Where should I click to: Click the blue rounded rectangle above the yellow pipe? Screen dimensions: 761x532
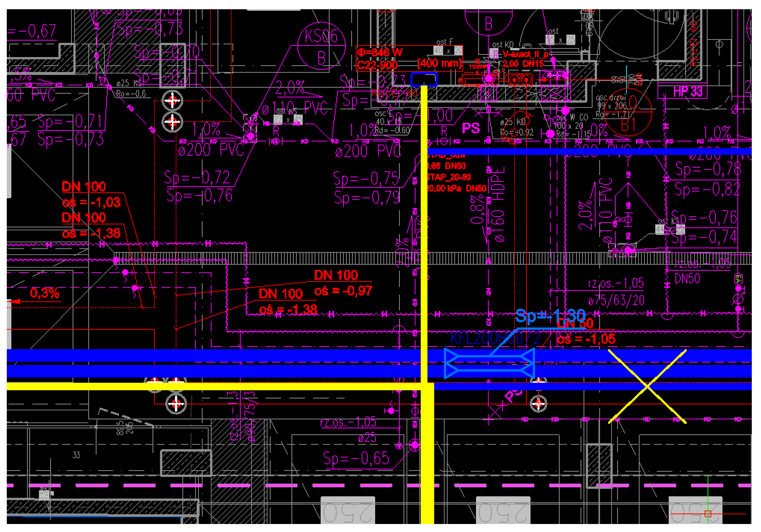pyautogui.click(x=424, y=80)
